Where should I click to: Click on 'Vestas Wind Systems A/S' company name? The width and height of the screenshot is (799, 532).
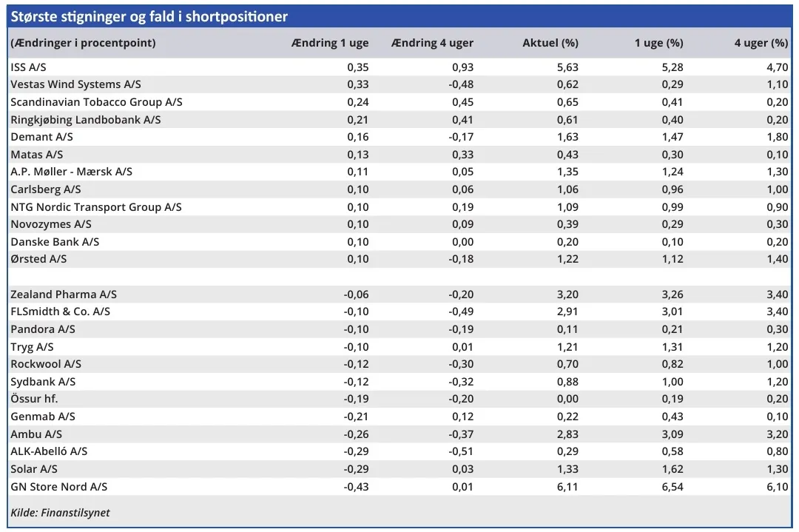(75, 84)
